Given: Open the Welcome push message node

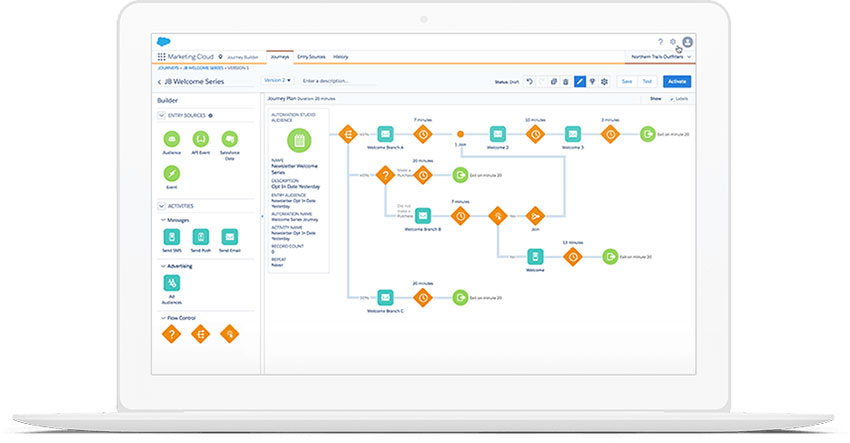Looking at the screenshot, I should click(535, 256).
